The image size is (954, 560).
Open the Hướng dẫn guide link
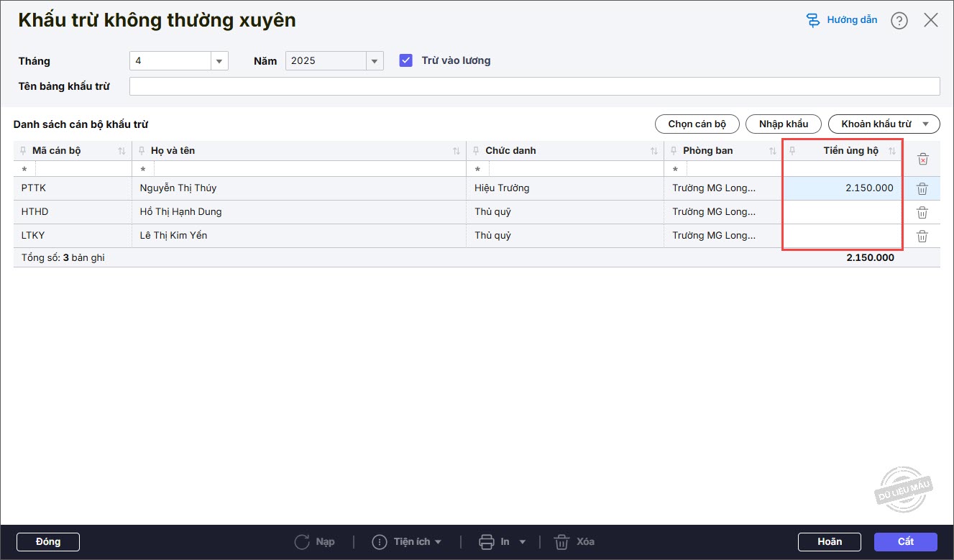(842, 20)
